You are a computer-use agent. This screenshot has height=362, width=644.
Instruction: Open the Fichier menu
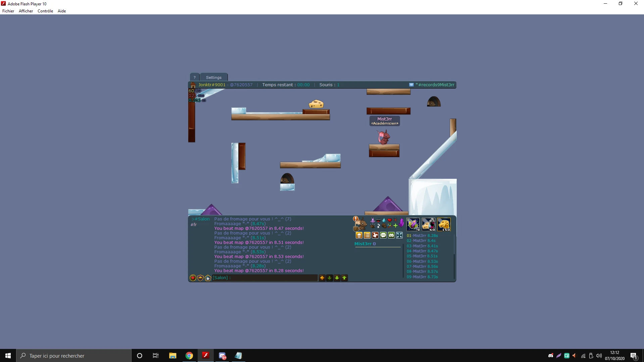pyautogui.click(x=8, y=11)
